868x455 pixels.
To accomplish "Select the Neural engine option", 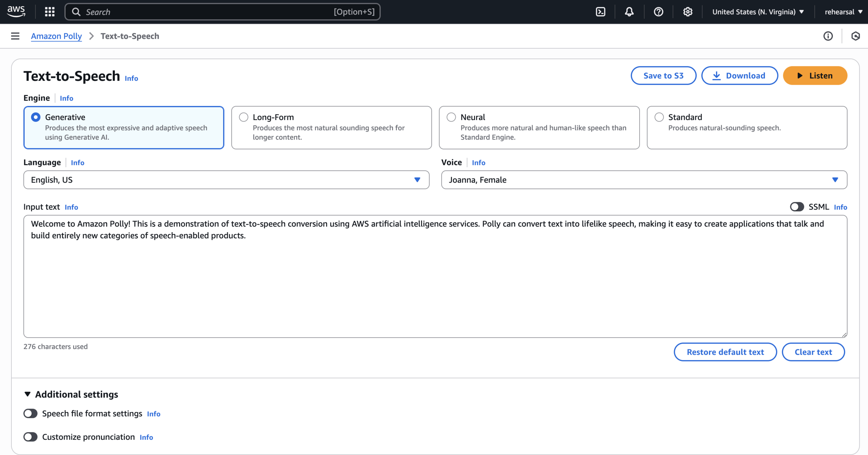I will [x=451, y=117].
